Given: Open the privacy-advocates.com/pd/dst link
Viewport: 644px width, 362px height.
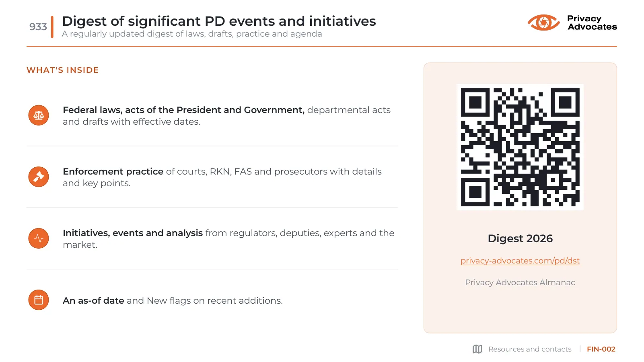Looking at the screenshot, I should 520,261.
